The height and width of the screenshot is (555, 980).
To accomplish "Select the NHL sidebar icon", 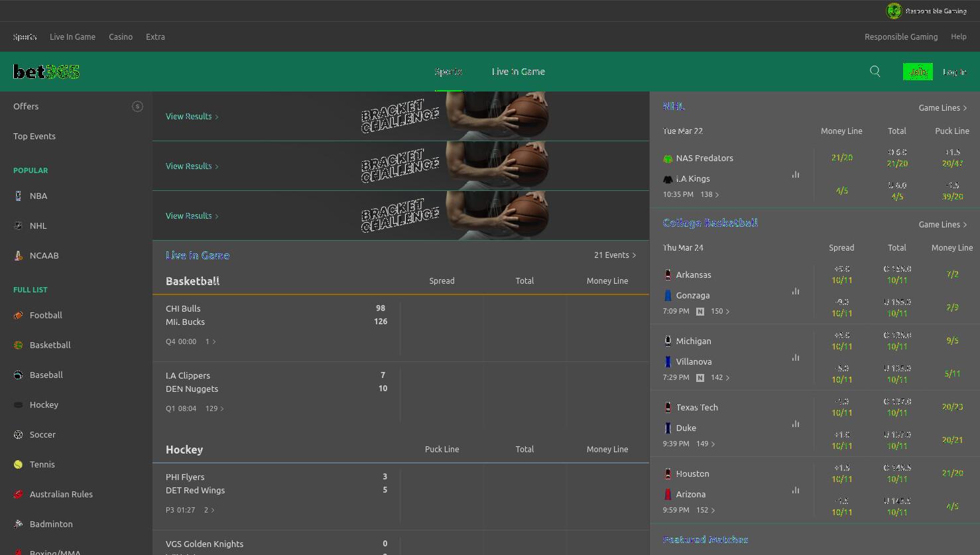I will pos(18,225).
